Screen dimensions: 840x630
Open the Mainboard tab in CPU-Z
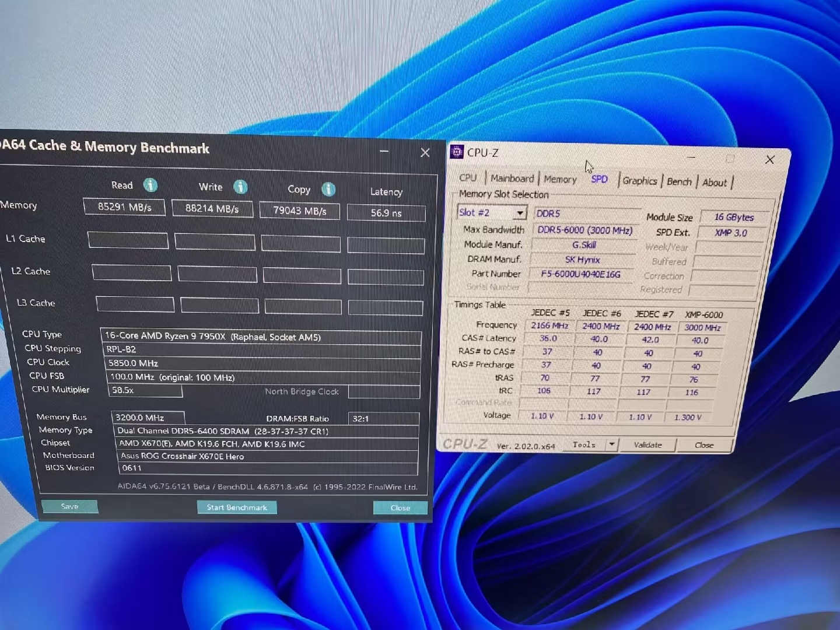point(512,178)
